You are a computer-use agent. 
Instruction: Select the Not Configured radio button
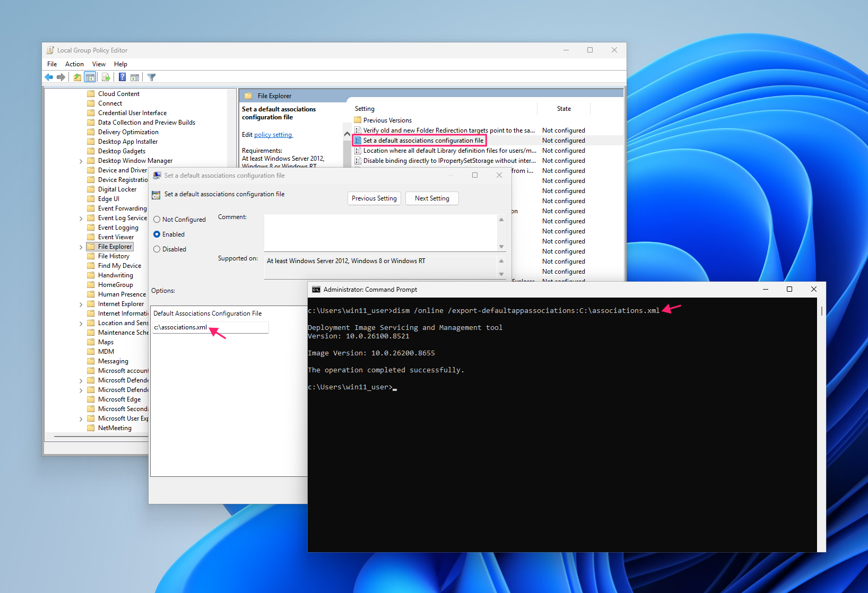[x=157, y=220]
